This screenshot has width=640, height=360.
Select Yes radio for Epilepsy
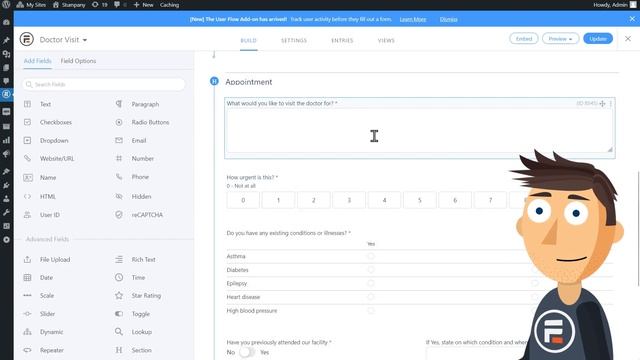click(371, 283)
